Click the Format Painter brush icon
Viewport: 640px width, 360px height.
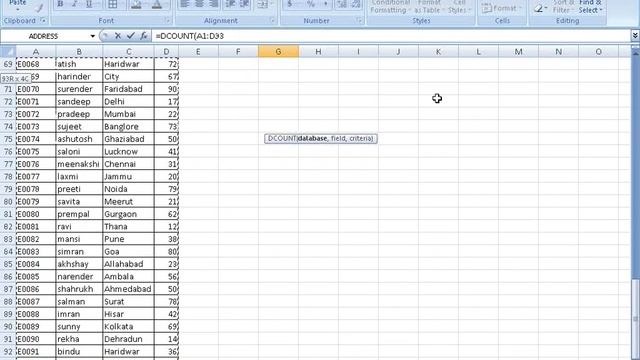coord(39,7)
